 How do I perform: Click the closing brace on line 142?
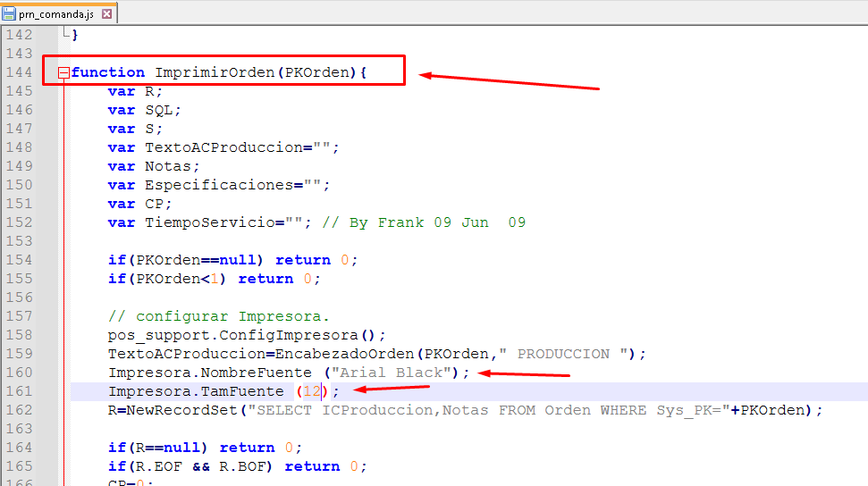pos(75,35)
